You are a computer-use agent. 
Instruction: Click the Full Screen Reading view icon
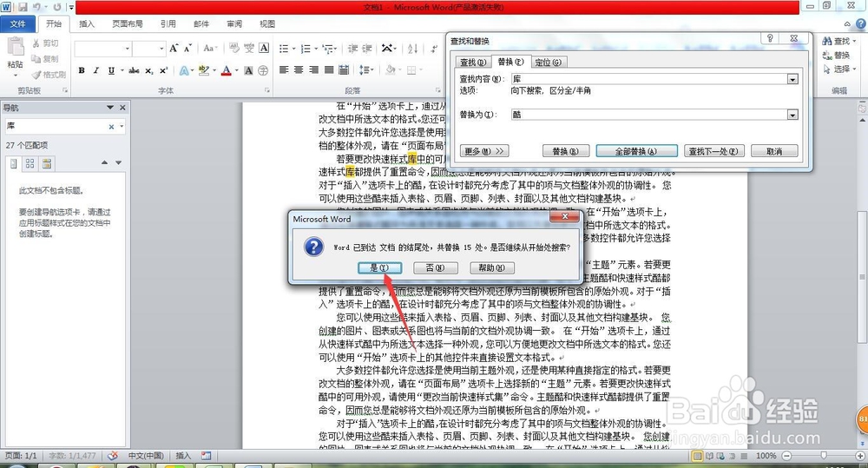coord(709,456)
